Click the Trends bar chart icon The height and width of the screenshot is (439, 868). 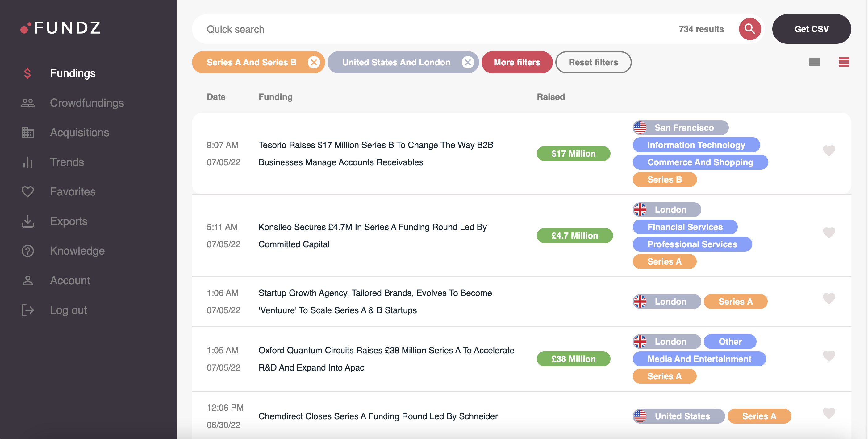click(x=28, y=162)
